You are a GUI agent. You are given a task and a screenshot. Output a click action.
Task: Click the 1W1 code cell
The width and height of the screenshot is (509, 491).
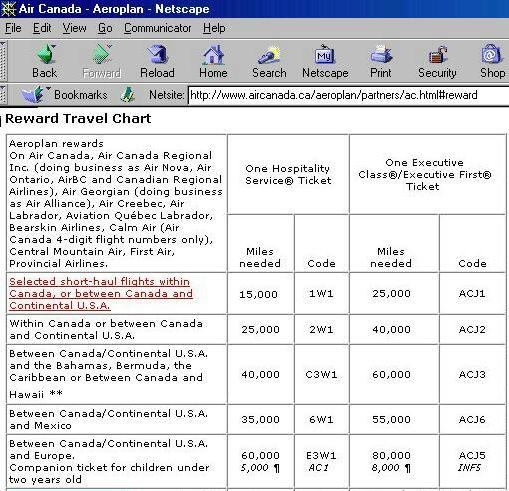point(321,294)
